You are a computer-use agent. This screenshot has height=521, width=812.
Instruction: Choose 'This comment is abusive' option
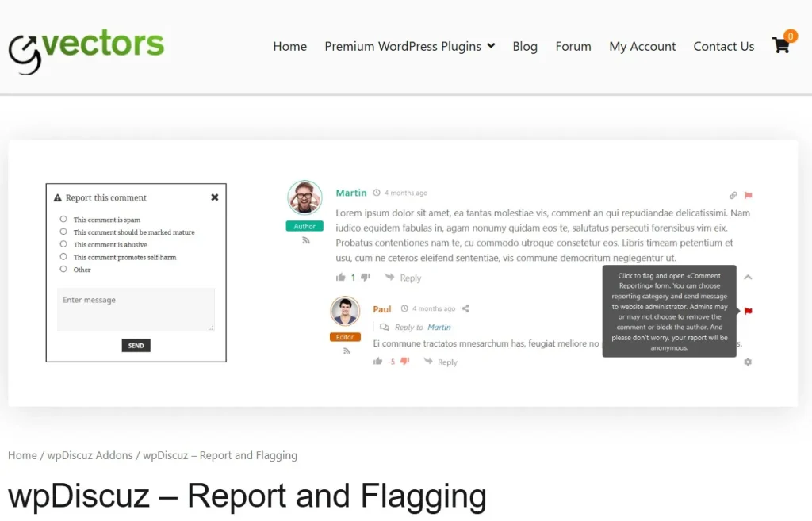(64, 245)
